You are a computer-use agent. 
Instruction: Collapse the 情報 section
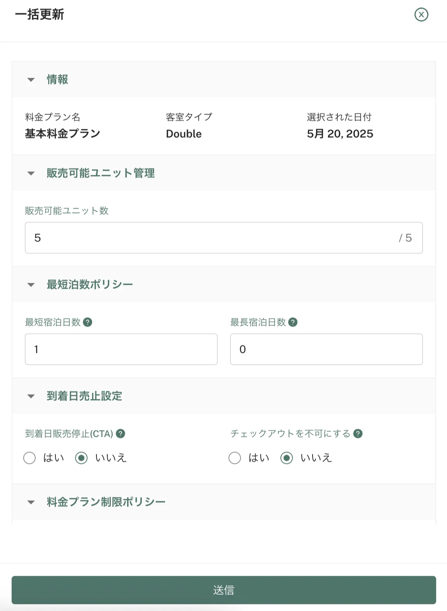point(31,80)
